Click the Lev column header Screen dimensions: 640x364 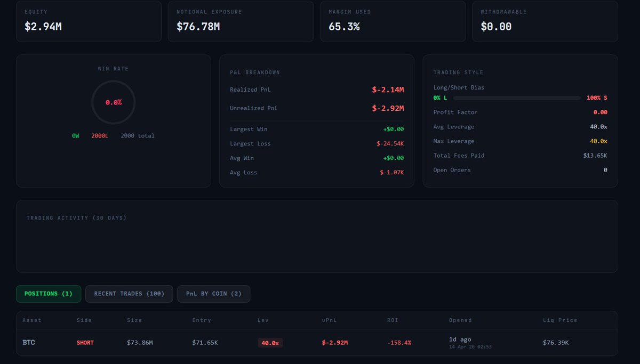pos(263,320)
